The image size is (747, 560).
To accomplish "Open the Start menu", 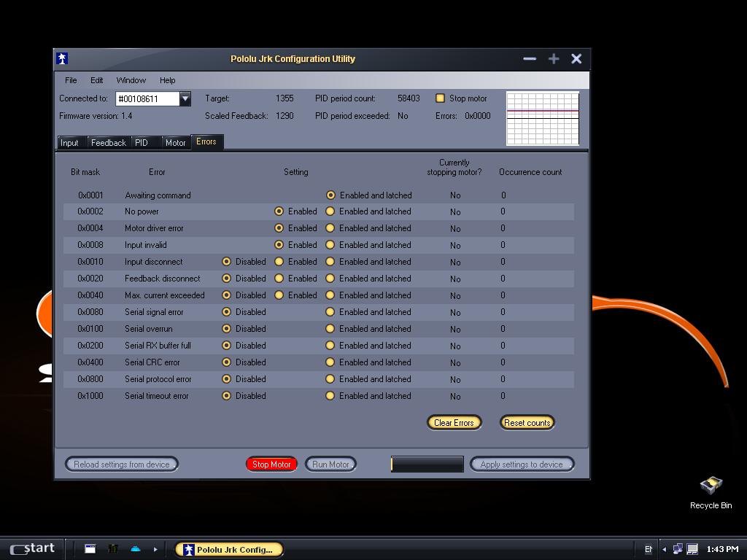I will click(32, 548).
